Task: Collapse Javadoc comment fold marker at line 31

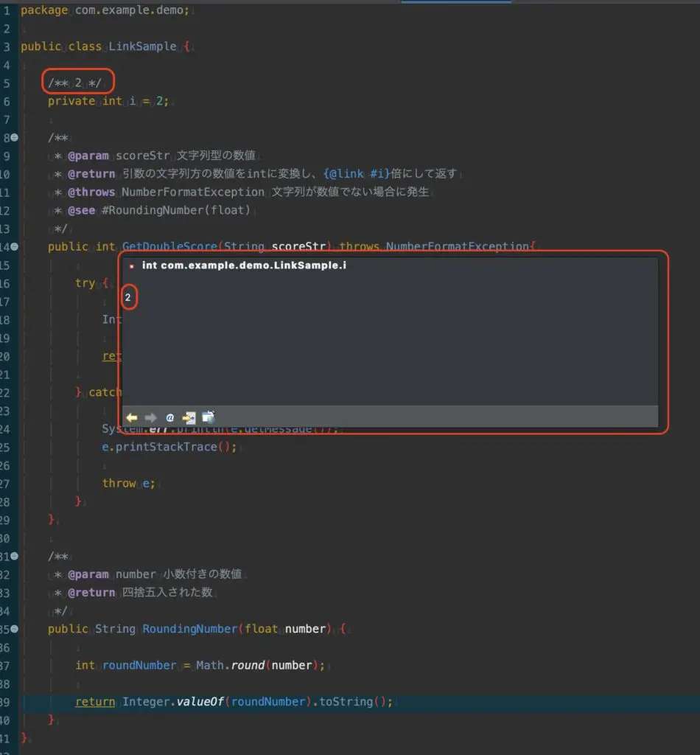Action: [x=15, y=556]
